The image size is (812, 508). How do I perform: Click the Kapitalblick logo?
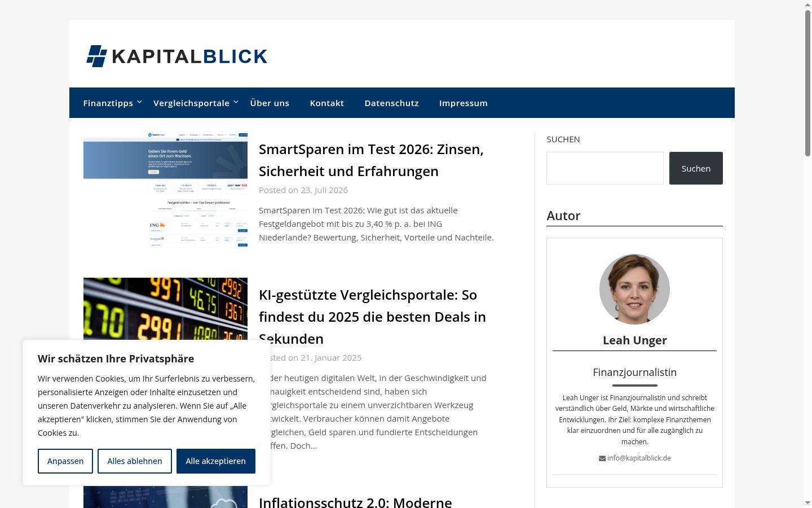pyautogui.click(x=176, y=56)
